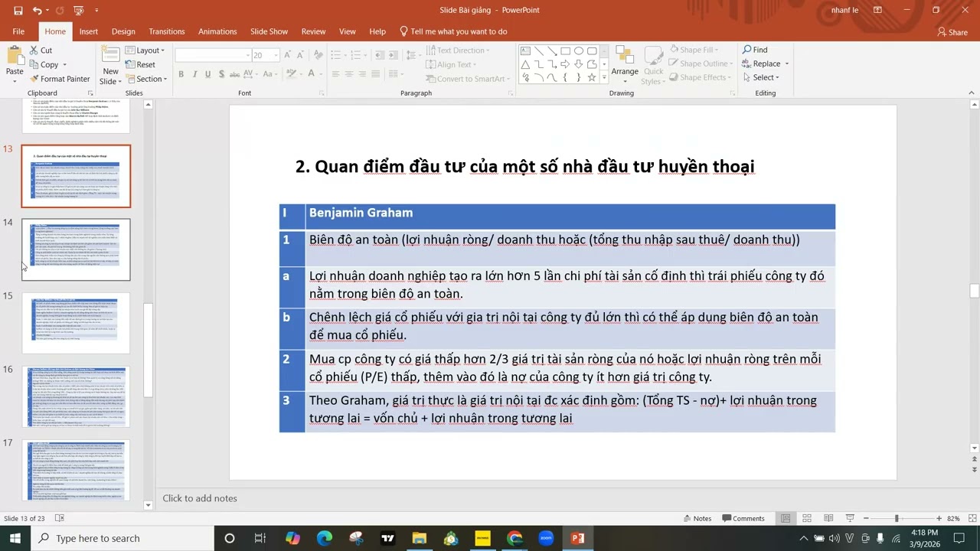Click the zoom slider handle
This screenshot has width=980, height=551.
(x=897, y=518)
